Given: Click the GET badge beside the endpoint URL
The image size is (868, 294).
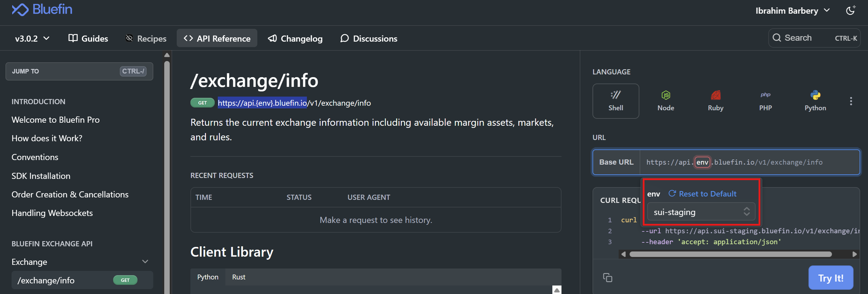Looking at the screenshot, I should [x=202, y=103].
